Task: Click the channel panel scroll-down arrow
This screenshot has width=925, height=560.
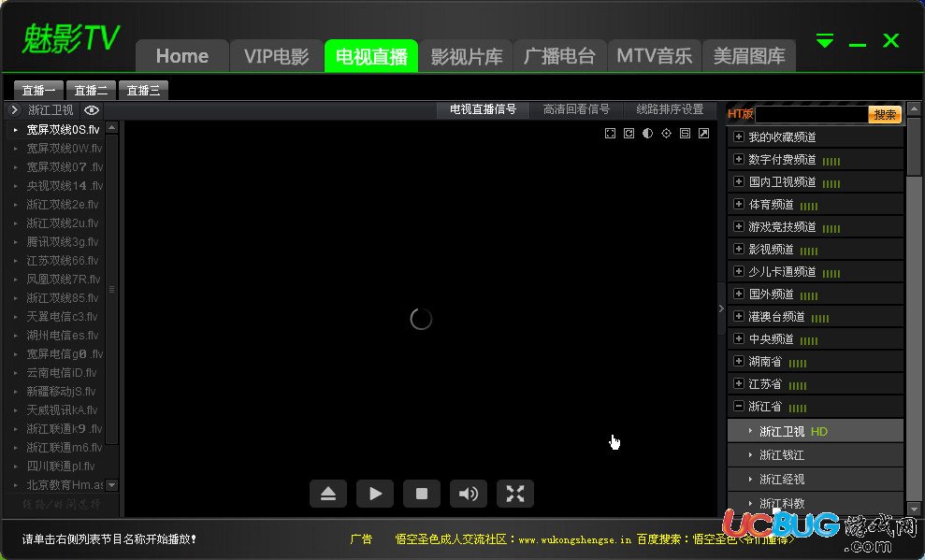Action: click(914, 509)
